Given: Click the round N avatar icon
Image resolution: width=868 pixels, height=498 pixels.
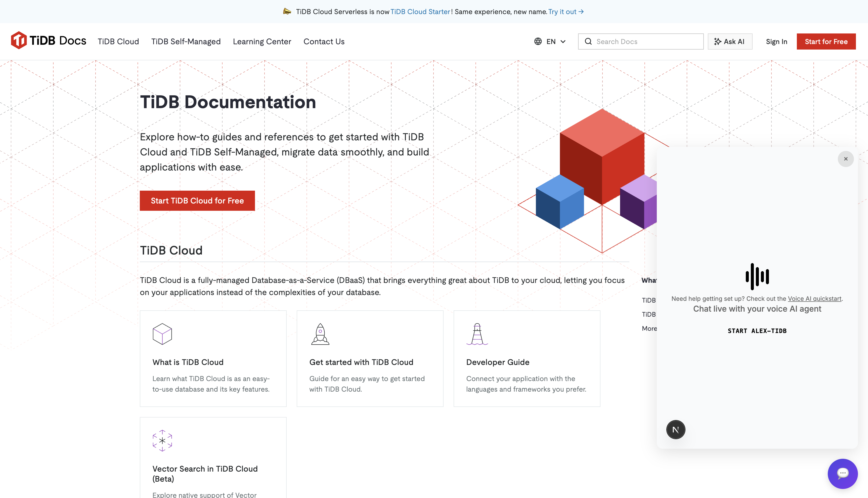Looking at the screenshot, I should [x=676, y=430].
